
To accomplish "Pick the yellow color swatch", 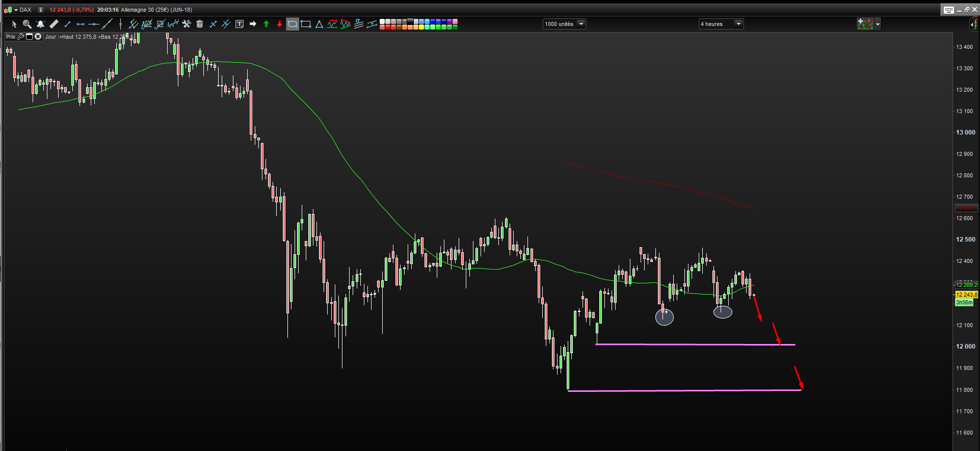I will [x=421, y=27].
